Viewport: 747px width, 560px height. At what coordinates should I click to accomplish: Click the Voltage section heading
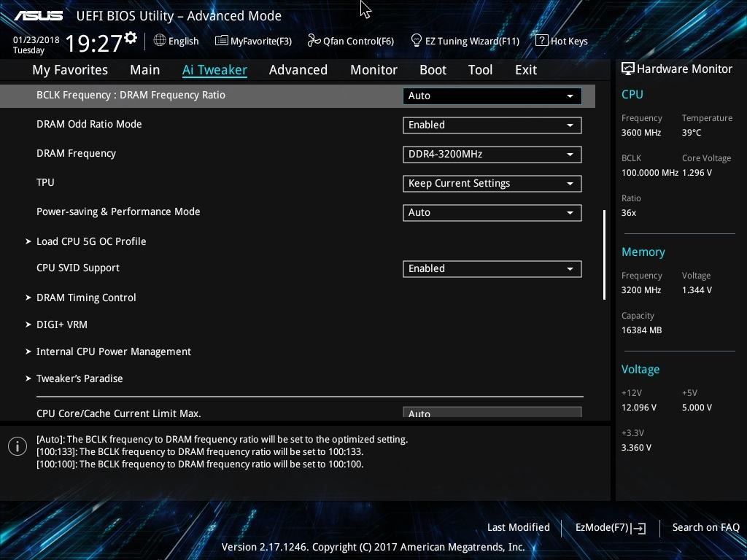(640, 370)
